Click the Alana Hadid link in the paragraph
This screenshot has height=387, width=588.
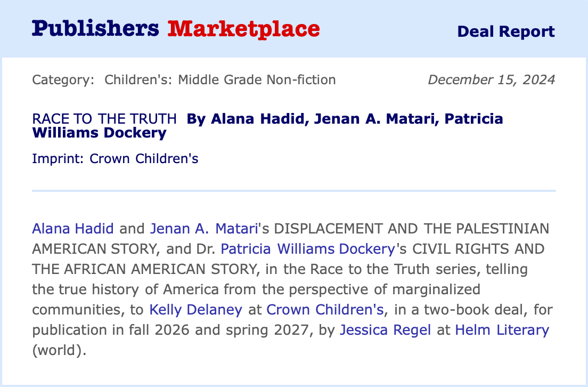tap(73, 229)
